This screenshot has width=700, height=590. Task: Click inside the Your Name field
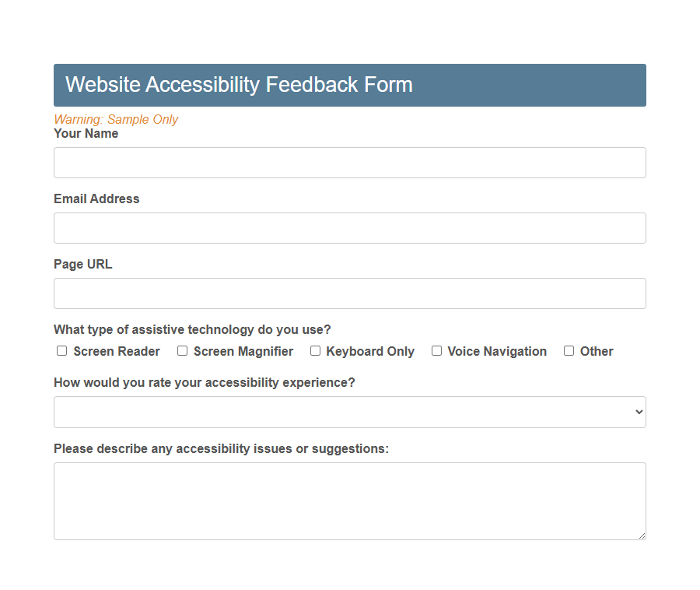[x=349, y=163]
